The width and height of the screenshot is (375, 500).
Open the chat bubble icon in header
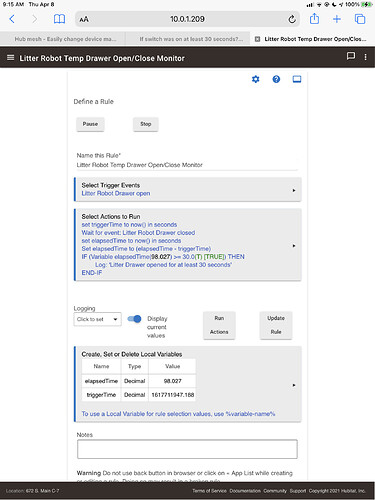(351, 56)
